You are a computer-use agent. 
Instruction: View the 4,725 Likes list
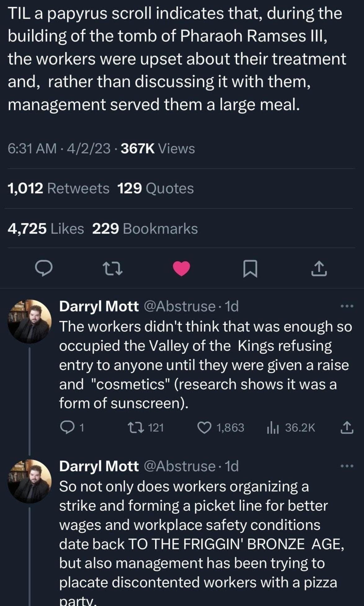point(46,229)
